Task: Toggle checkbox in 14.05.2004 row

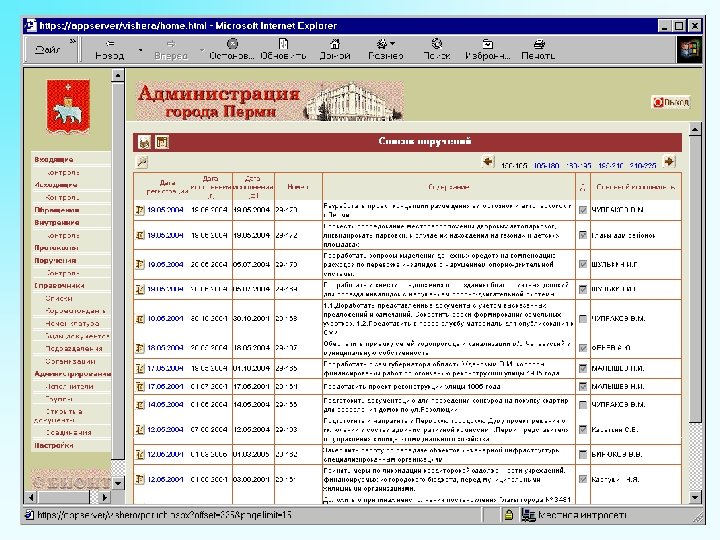Action: 583,405
